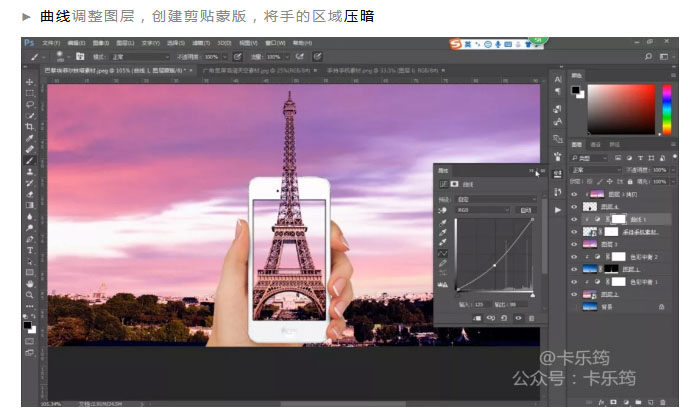
Task: Open the brush preset picker dropdown
Action: [69, 57]
